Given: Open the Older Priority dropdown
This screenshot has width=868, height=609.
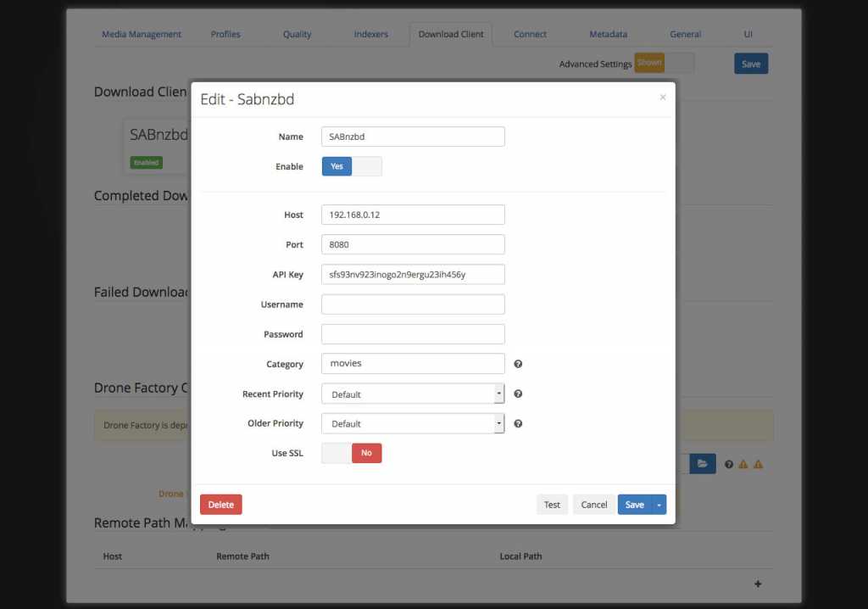Looking at the screenshot, I should click(x=499, y=423).
